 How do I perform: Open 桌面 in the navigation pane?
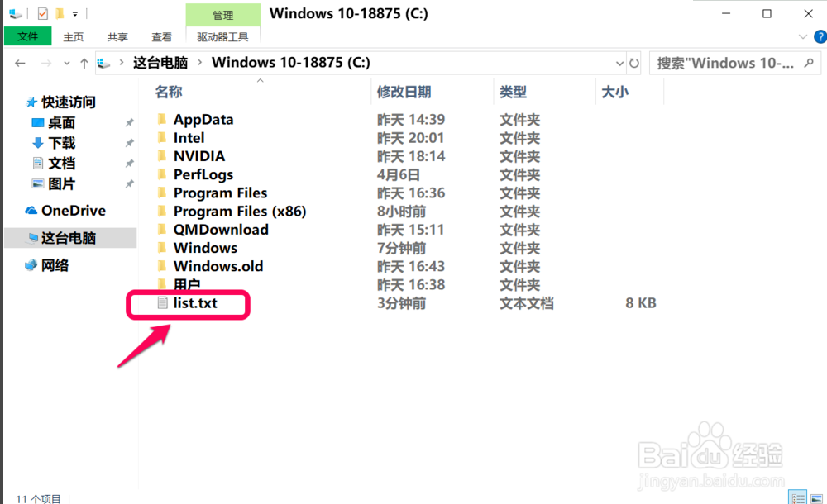click(x=62, y=122)
